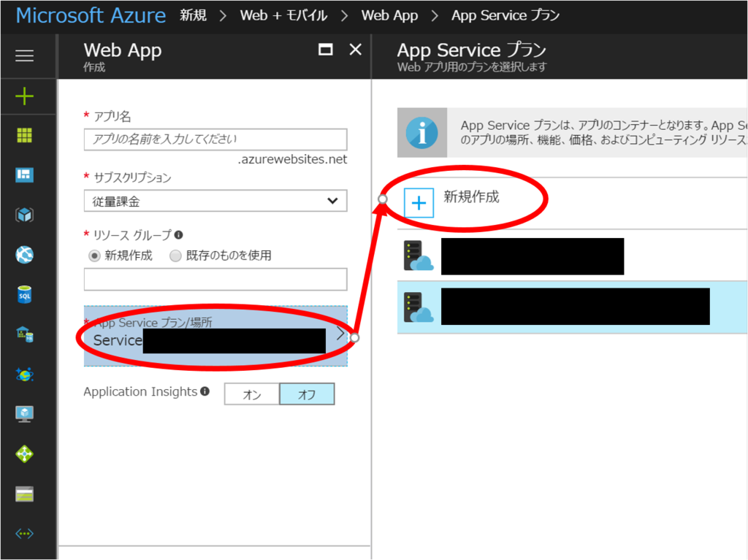748x560 pixels.
Task: Open SQL databases icon
Action: (24, 295)
